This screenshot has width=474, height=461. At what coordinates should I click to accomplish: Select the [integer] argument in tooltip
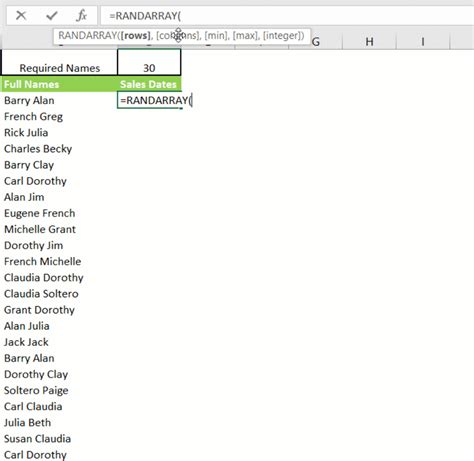tap(282, 35)
